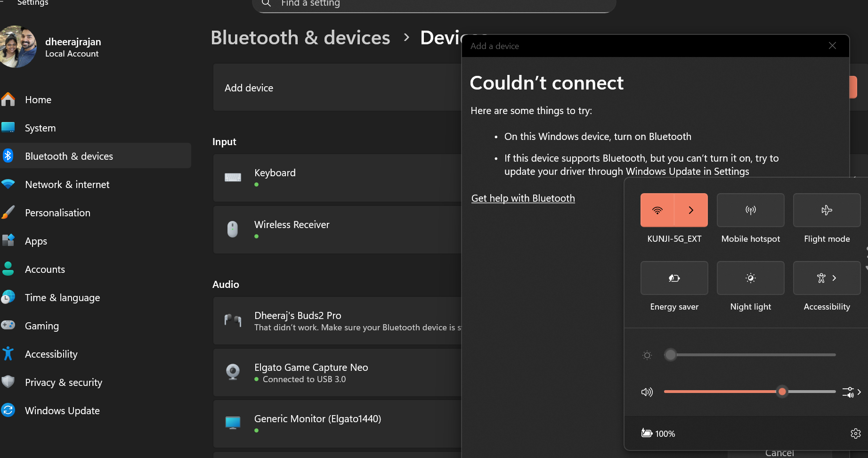868x458 pixels.
Task: Click the dheerajrajan profile picture
Action: pyautogui.click(x=18, y=47)
